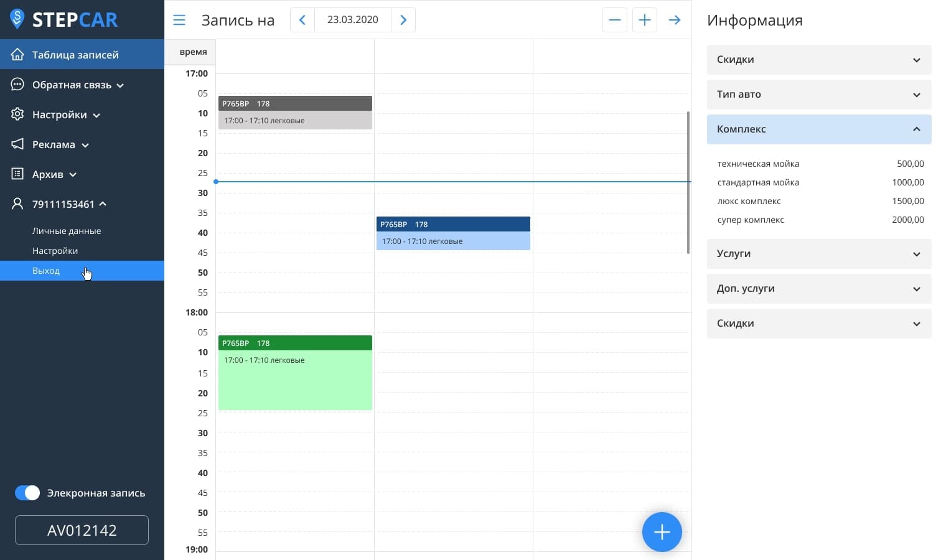
Task: Expand the Обратная связь menu
Action: [72, 85]
